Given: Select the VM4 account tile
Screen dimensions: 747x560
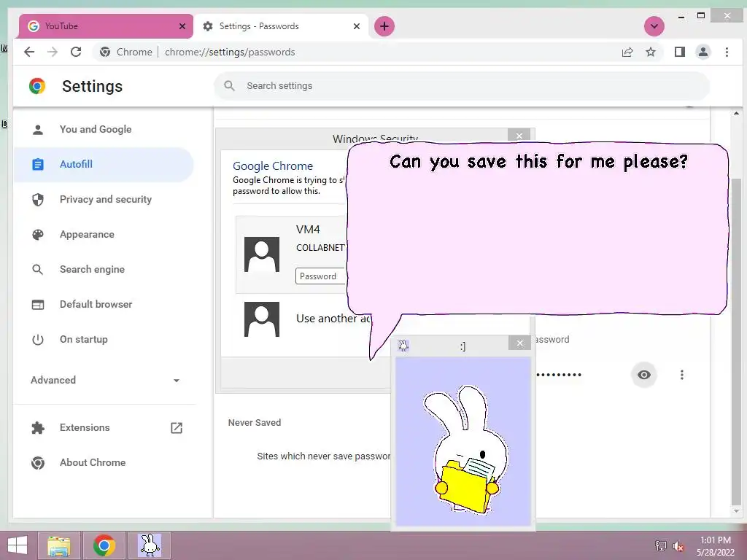Looking at the screenshot, I should click(292, 254).
